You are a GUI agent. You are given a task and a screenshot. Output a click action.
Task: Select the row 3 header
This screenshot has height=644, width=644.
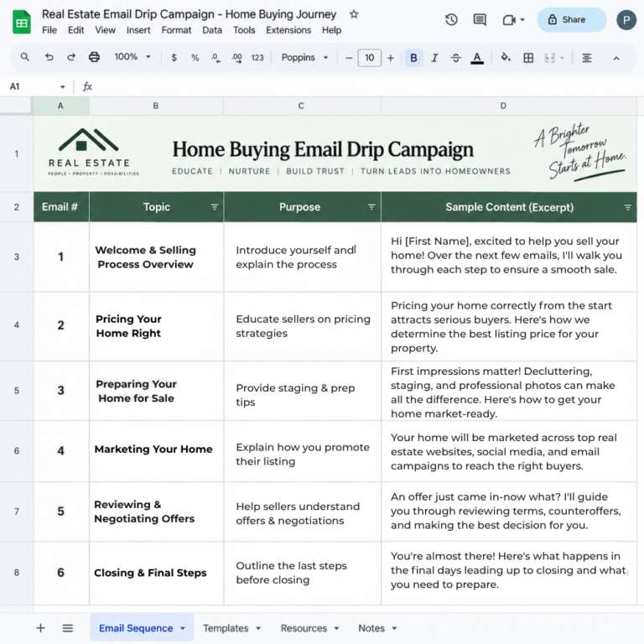[x=17, y=257]
